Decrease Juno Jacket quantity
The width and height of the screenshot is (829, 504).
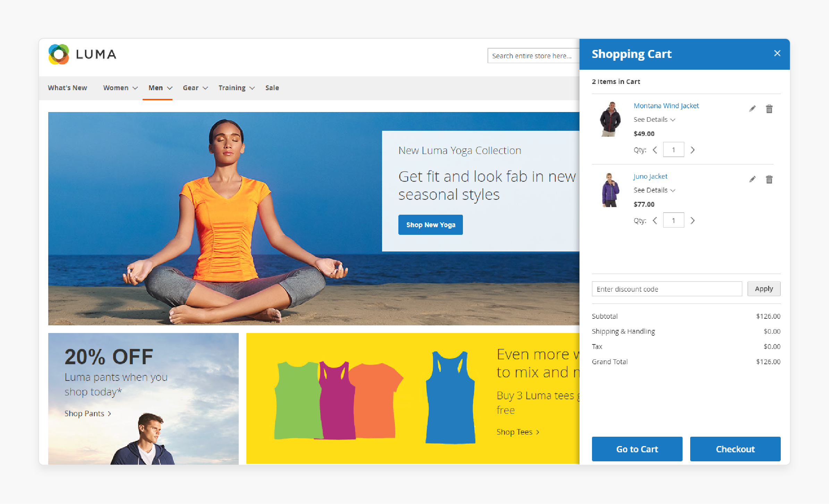(655, 221)
